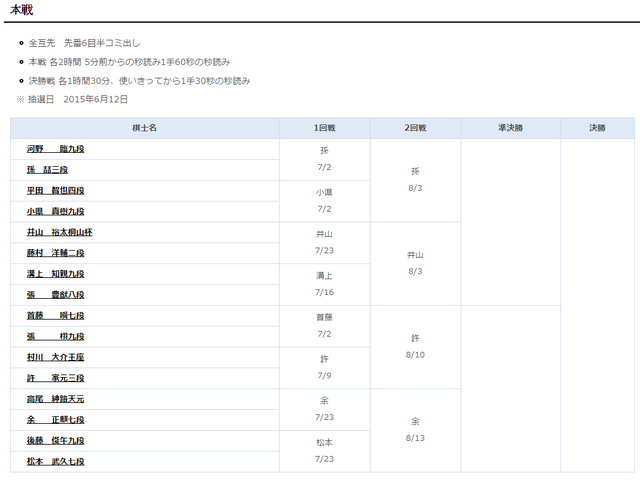This screenshot has height=480, width=640.
Task: Click the 8/10 date in 2回戦
Action: click(416, 355)
